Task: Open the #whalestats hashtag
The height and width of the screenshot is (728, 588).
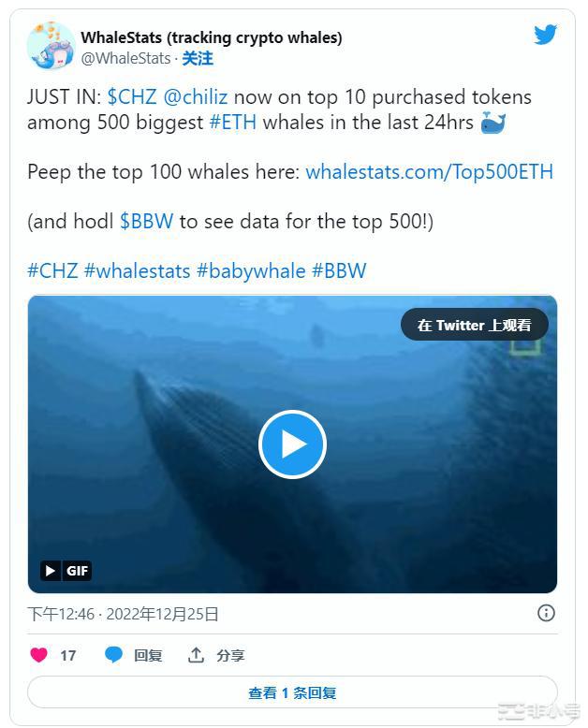Action: click(137, 270)
